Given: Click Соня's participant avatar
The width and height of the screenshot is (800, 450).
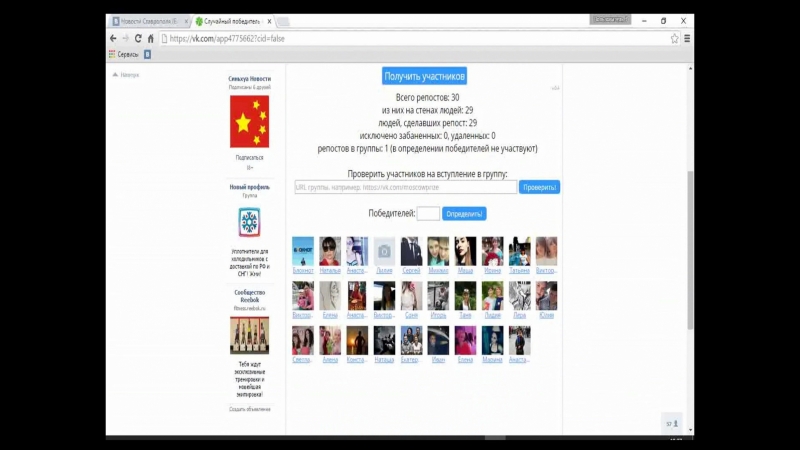Looking at the screenshot, I should coord(411,295).
